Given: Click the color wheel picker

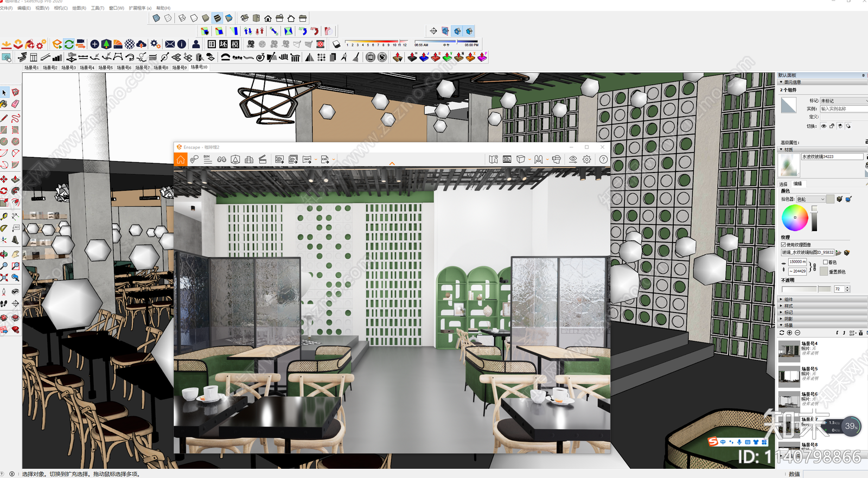Looking at the screenshot, I should 795,218.
